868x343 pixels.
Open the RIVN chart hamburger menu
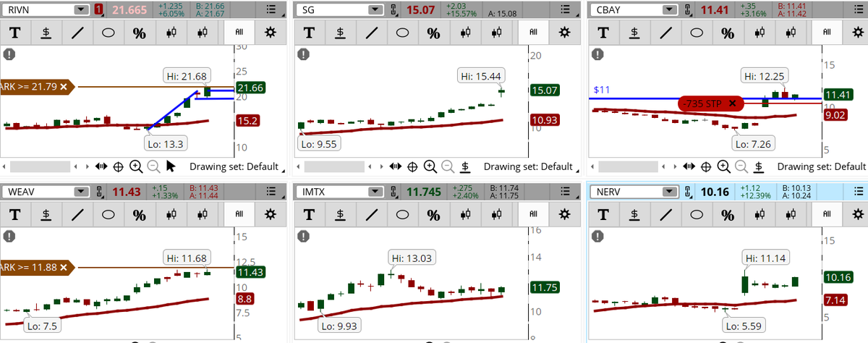pos(271,10)
